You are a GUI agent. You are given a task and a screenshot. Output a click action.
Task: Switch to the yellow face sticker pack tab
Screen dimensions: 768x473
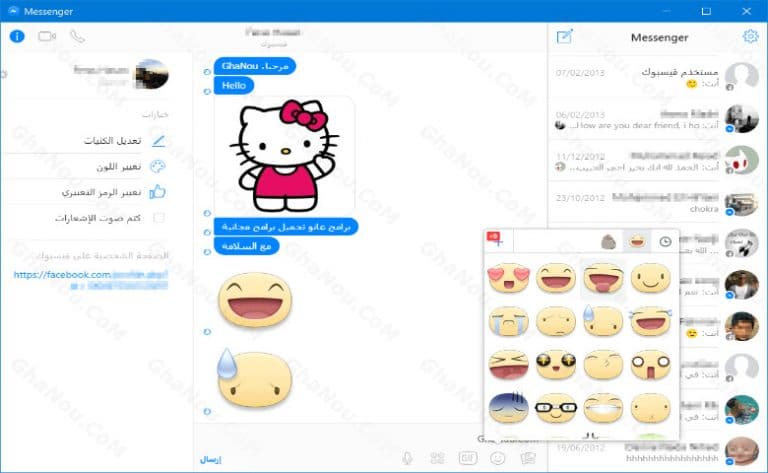[x=637, y=241]
